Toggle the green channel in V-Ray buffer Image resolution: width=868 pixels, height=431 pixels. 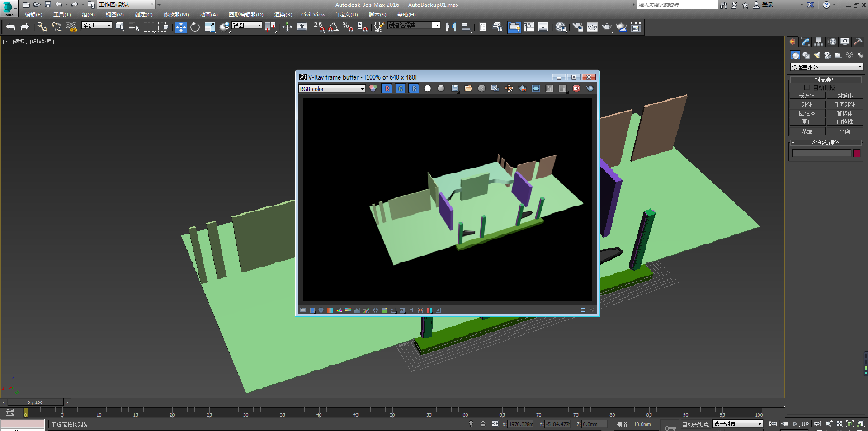click(x=400, y=89)
